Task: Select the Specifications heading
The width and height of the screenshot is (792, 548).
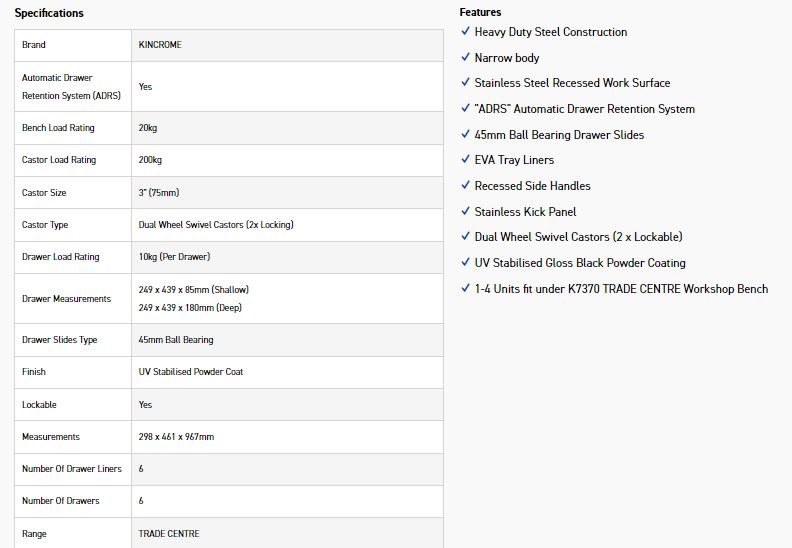Action: [x=49, y=13]
